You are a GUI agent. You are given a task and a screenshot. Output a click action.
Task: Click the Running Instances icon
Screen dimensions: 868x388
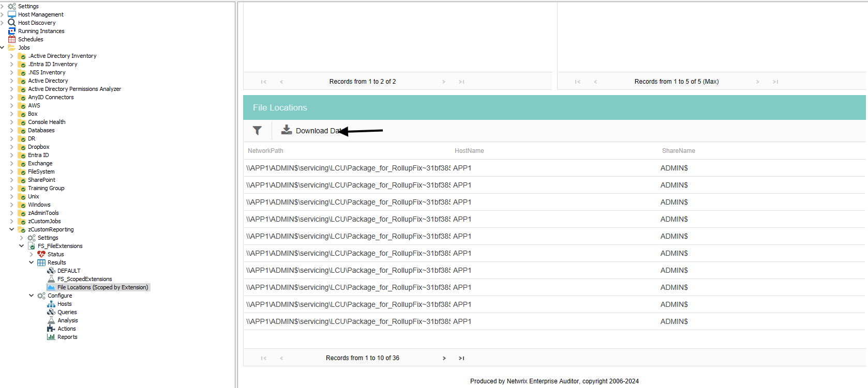[11, 31]
